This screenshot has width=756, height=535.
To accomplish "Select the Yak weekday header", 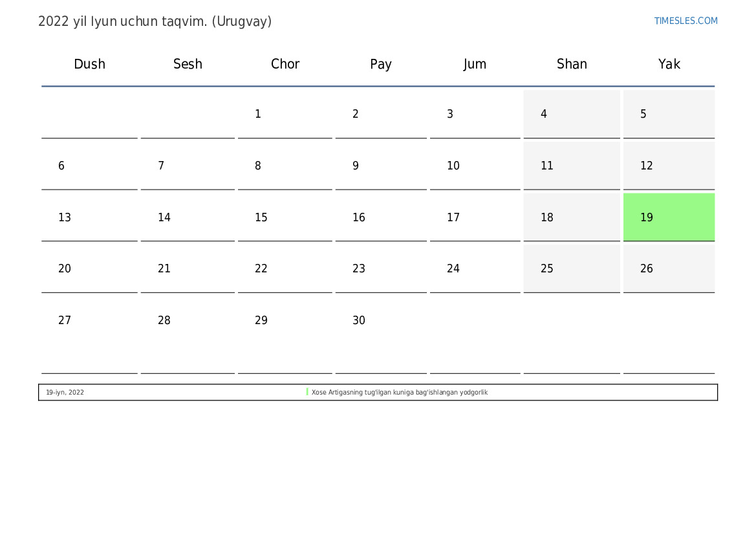I will 669,64.
